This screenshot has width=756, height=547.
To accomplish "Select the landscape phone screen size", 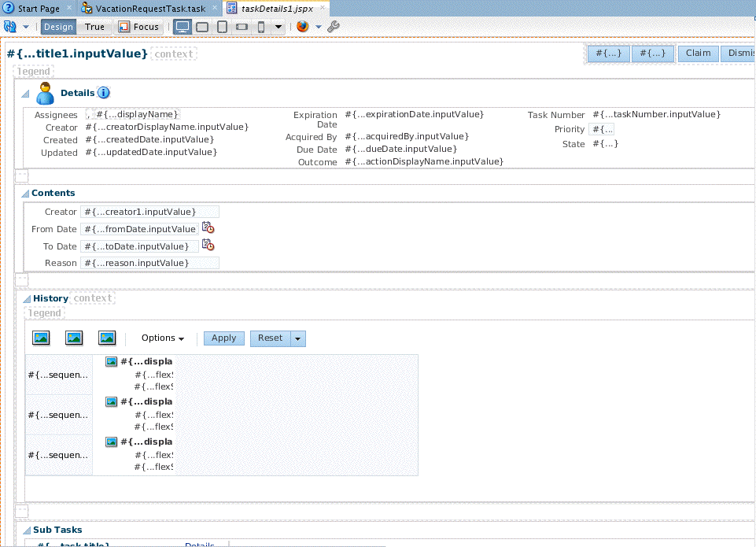I will tap(242, 27).
